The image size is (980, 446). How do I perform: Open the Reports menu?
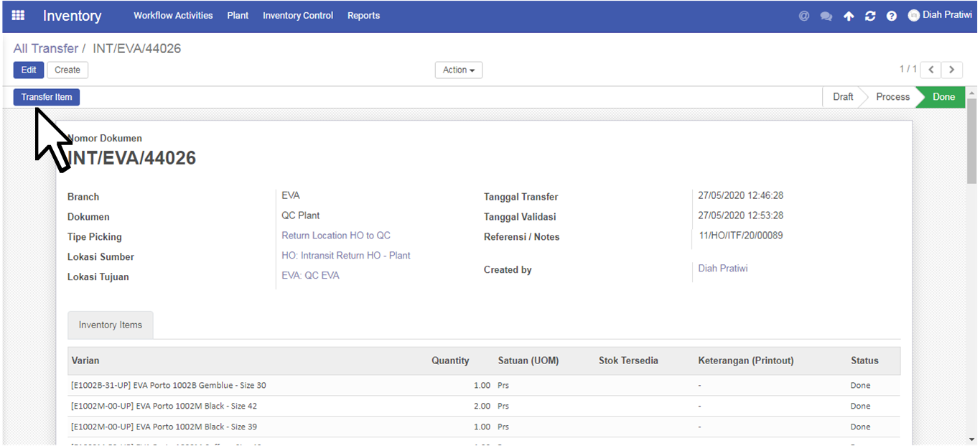[363, 15]
